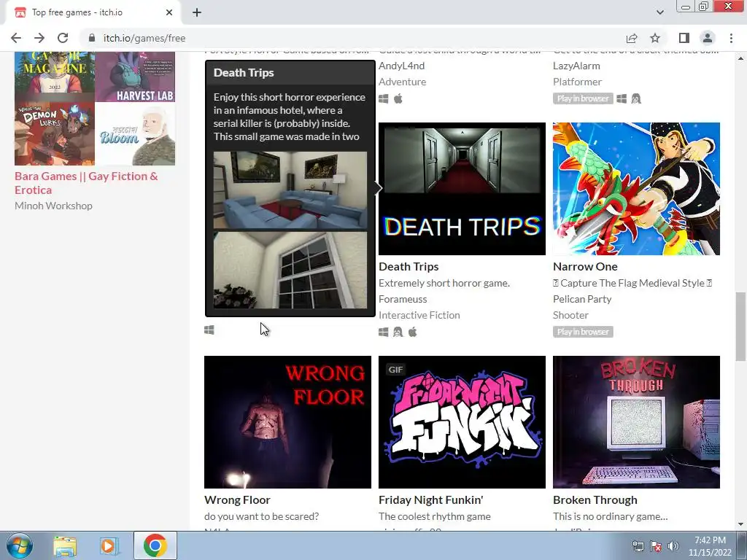Image resolution: width=747 pixels, height=560 pixels.
Task: Click the itch.io/games/free address bar
Action: 144,38
